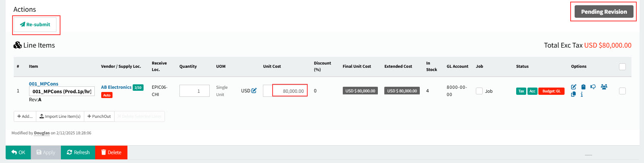Tick the Job checkbox for line 1
Image resolution: width=644 pixels, height=163 pixels.
click(479, 91)
